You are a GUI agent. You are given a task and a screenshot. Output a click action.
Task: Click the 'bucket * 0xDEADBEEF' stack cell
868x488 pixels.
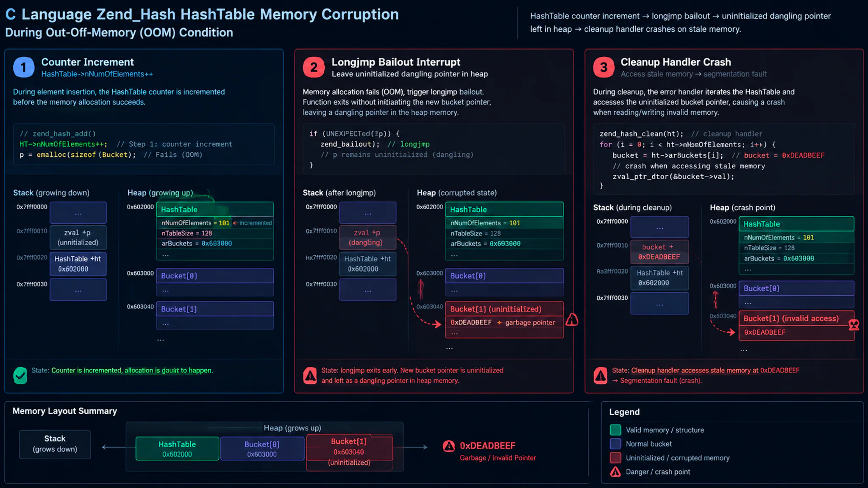(659, 252)
